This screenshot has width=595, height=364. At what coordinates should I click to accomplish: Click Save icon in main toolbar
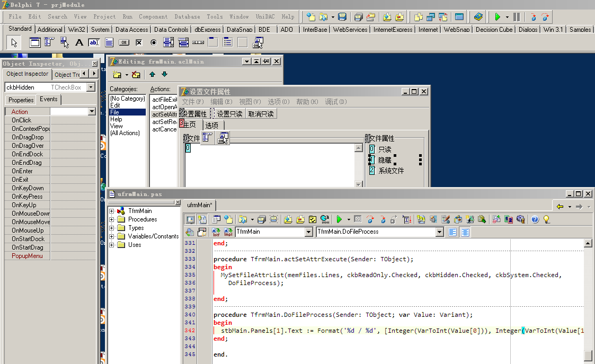pyautogui.click(x=342, y=17)
